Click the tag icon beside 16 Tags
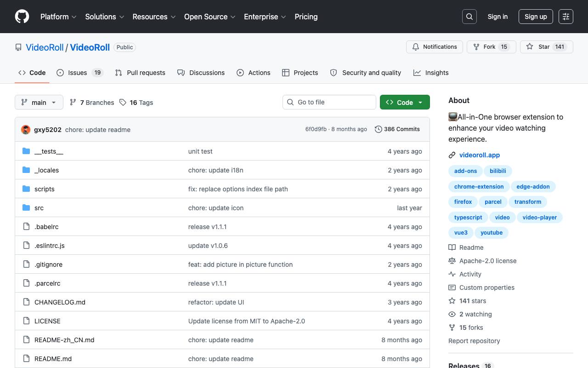Screen dimensions: 588x368 [x=123, y=103]
